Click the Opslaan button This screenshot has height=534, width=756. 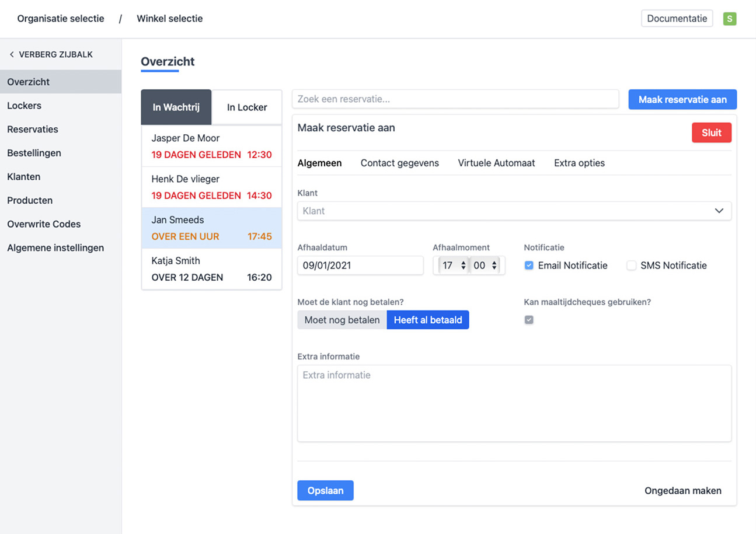pyautogui.click(x=325, y=491)
